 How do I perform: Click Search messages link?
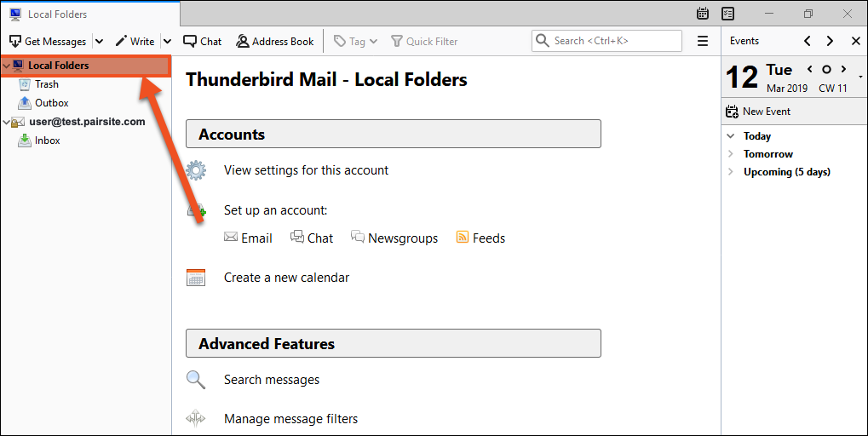tap(272, 380)
